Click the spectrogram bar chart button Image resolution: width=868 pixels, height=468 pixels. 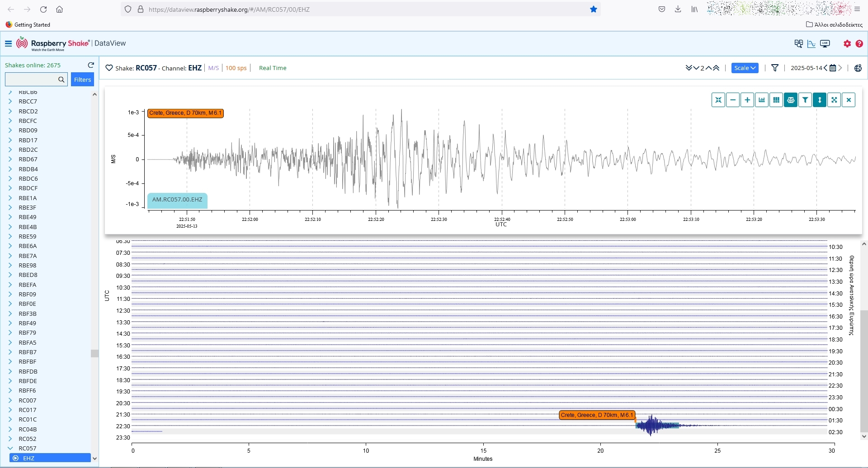point(762,100)
